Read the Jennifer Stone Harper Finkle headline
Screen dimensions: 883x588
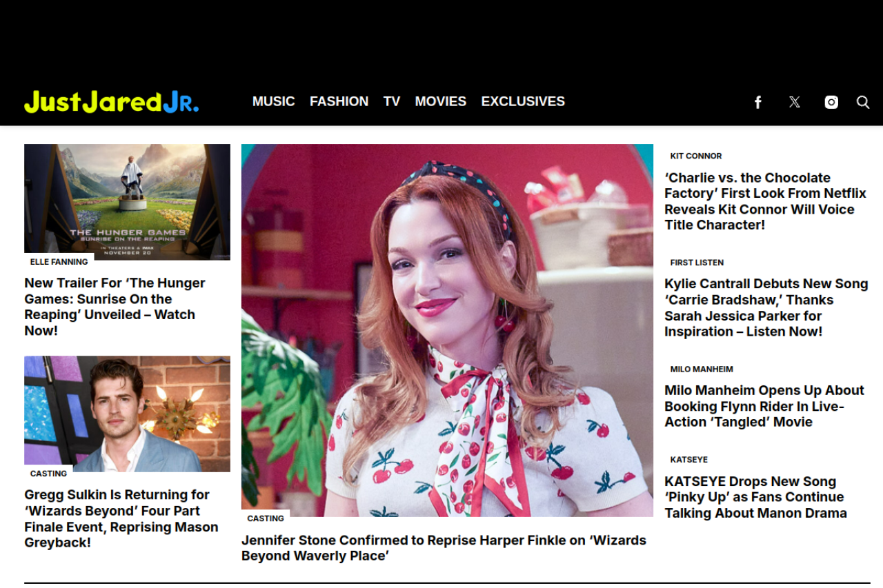[444, 548]
